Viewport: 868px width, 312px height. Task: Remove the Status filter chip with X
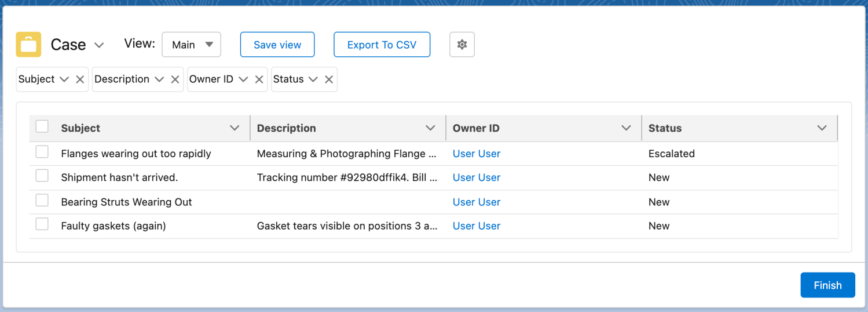tap(328, 79)
